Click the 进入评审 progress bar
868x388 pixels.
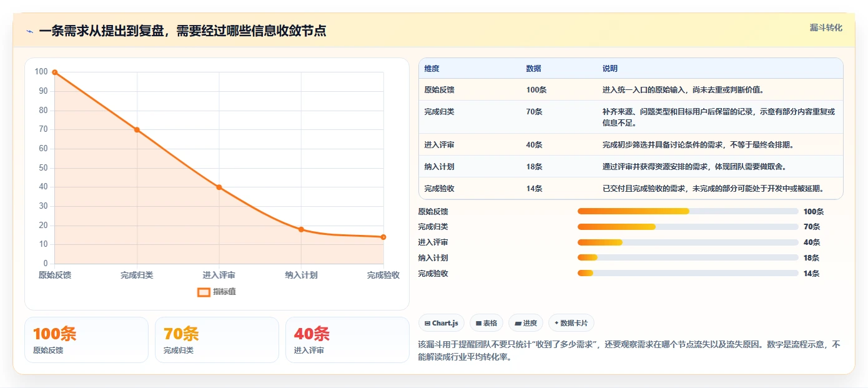tap(688, 242)
